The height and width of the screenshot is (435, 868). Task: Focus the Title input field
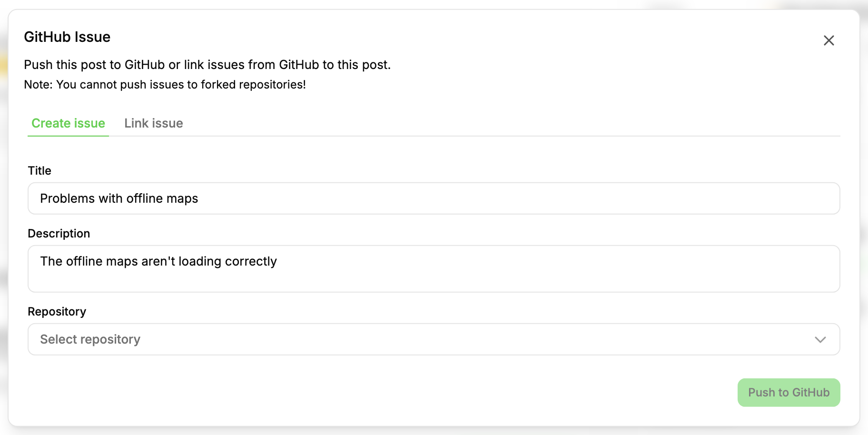[434, 198]
